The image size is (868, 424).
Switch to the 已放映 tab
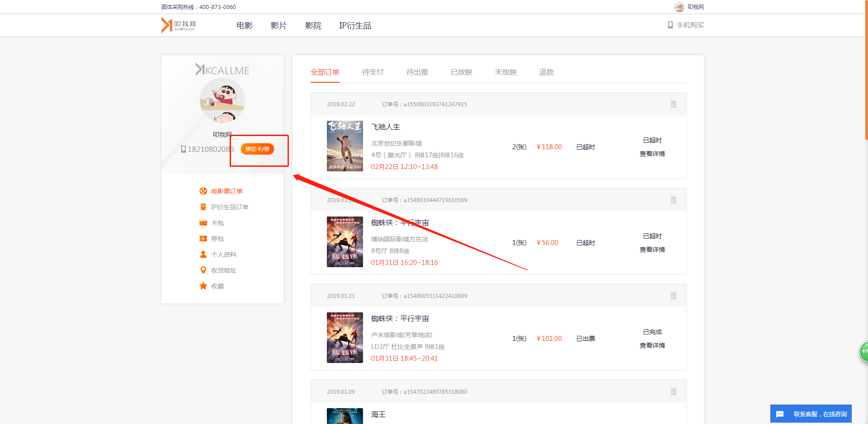coord(462,72)
